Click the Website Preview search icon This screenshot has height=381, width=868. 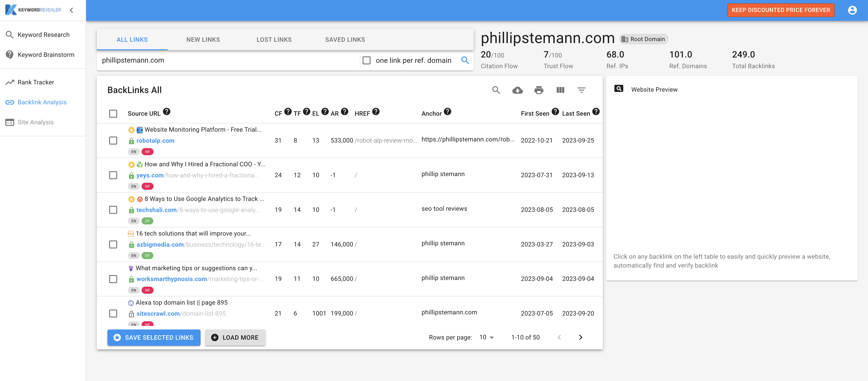(x=619, y=89)
